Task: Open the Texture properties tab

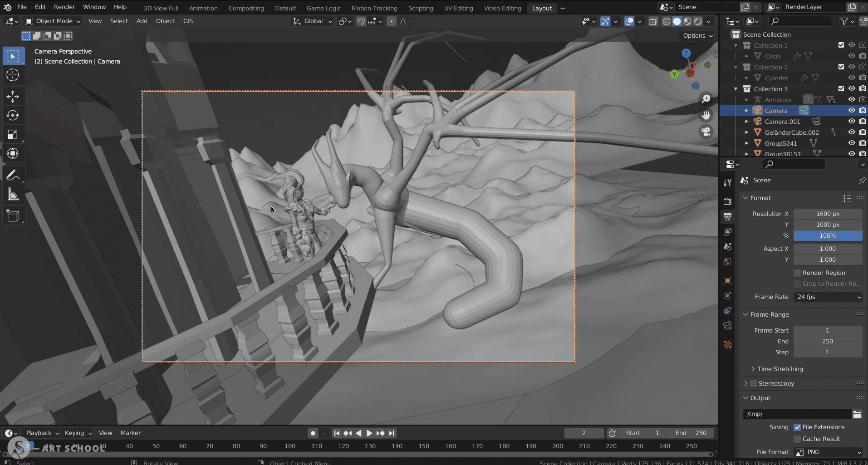Action: coord(727,344)
